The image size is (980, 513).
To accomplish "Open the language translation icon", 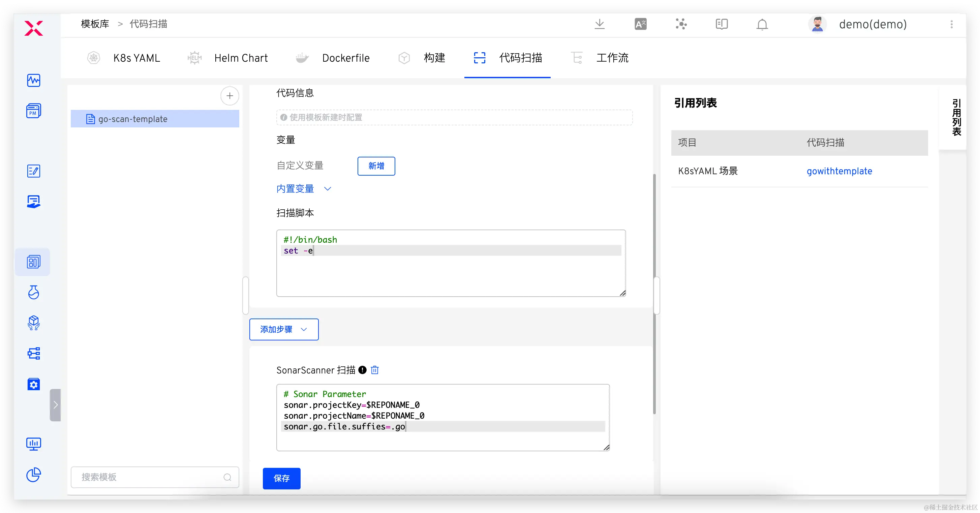I will pos(641,24).
